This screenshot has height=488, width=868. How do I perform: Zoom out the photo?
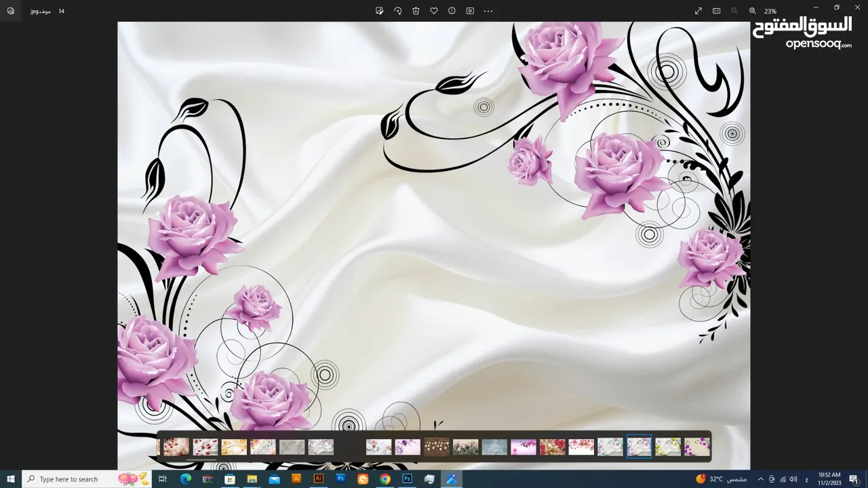(x=734, y=11)
